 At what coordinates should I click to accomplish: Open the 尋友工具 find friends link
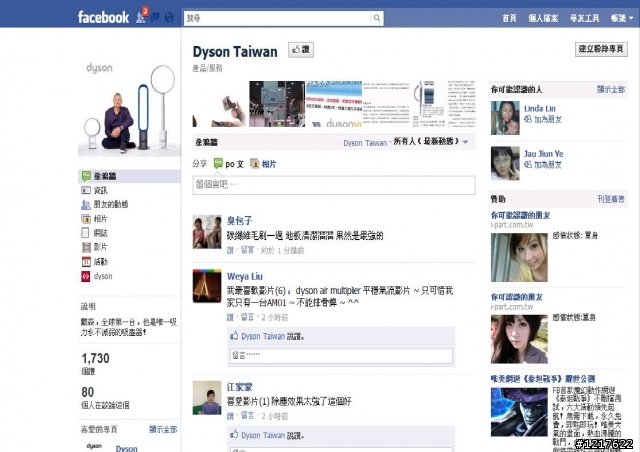pos(584,18)
